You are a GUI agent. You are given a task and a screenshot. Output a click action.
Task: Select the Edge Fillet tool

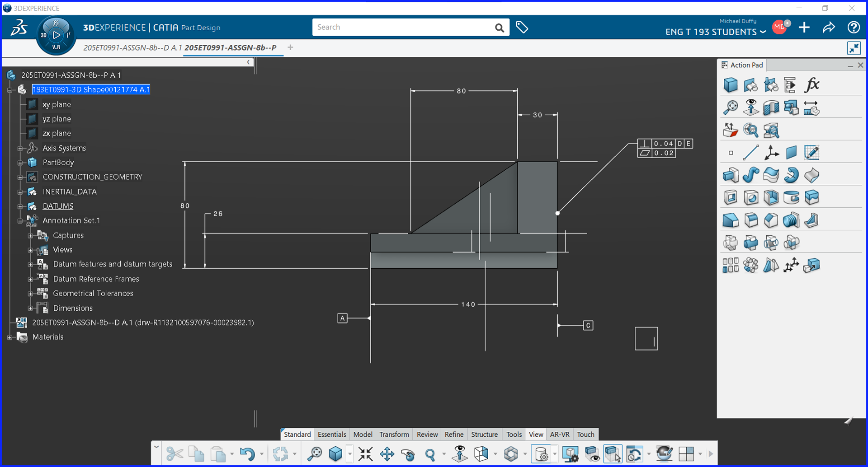(x=750, y=220)
